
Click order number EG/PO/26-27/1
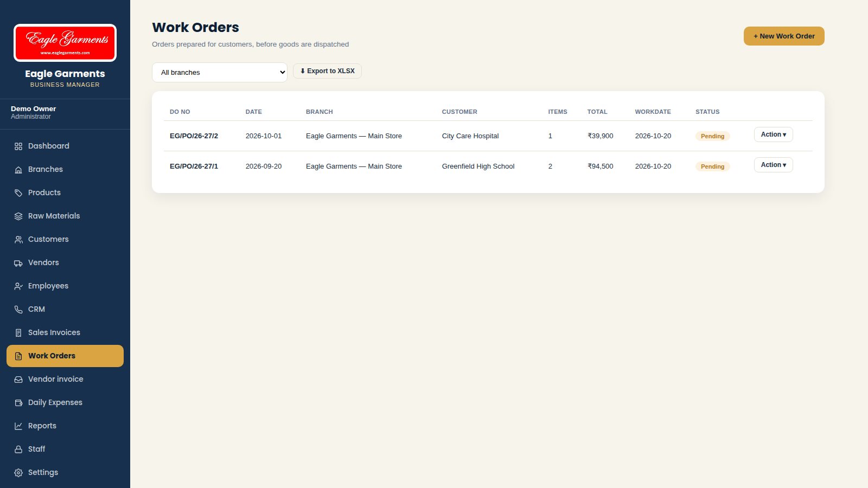tap(194, 166)
